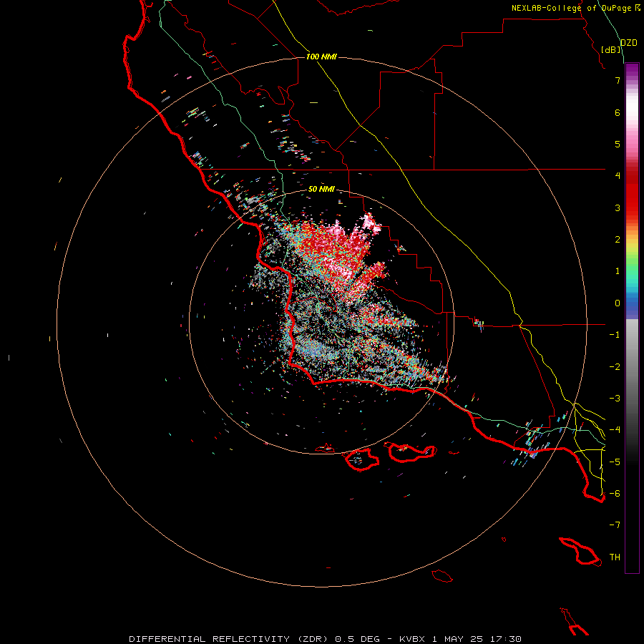Click the "100 NMI" range ring label
The height and width of the screenshot is (644, 644).
321,57
